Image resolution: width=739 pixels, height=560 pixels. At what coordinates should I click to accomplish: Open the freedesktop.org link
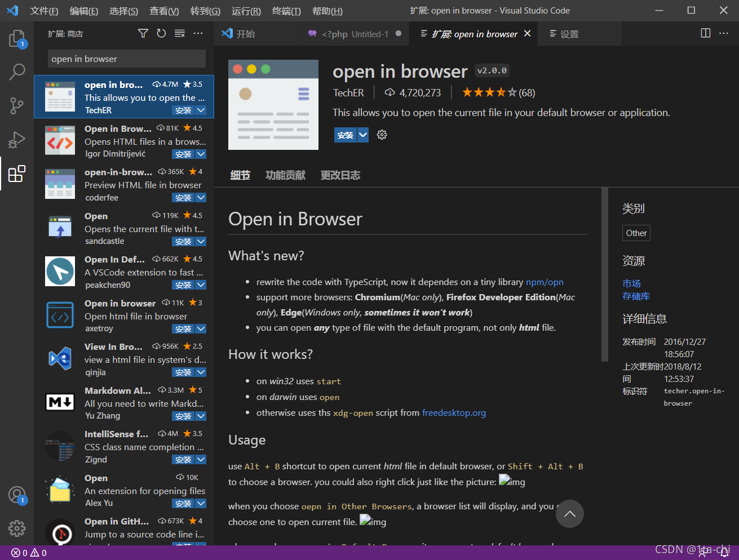454,412
